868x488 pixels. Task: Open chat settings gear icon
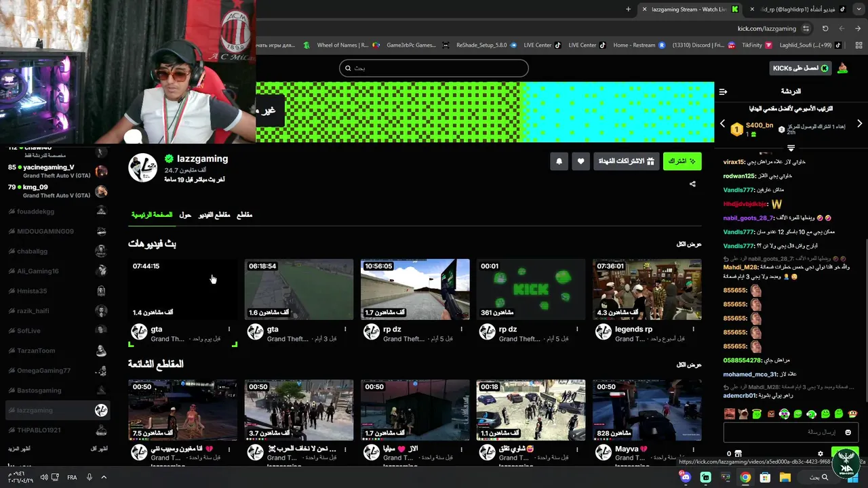(x=820, y=453)
